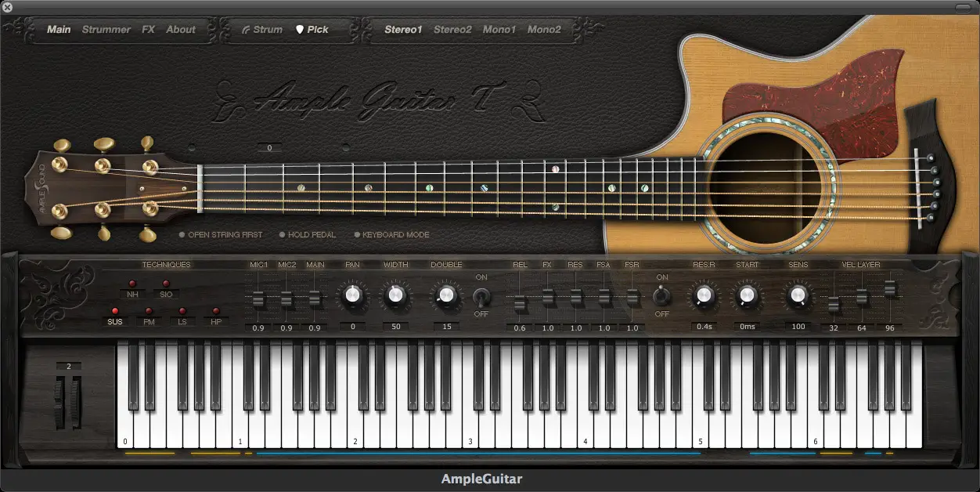
Task: Click the MIC1 value field 0.9
Action: click(258, 327)
